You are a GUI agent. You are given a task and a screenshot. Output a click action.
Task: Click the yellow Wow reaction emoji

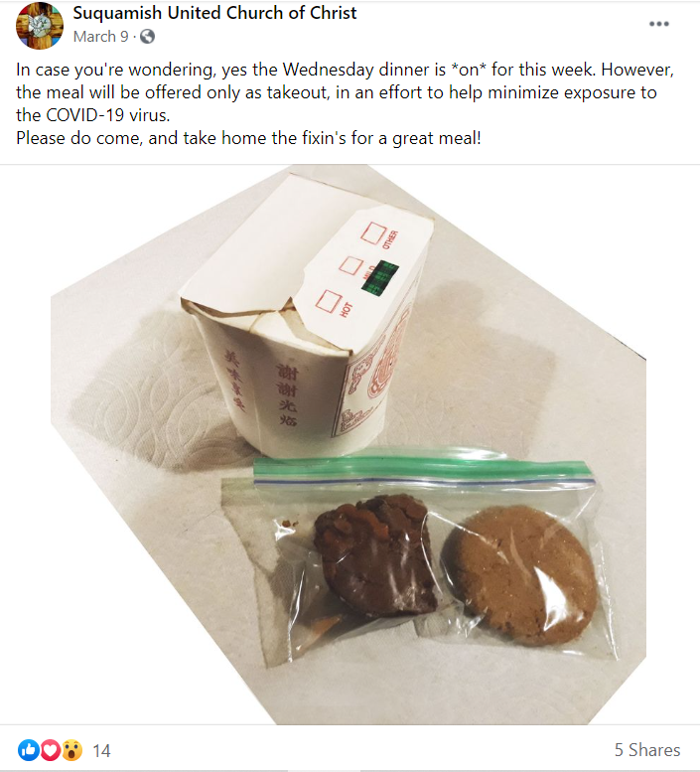click(x=71, y=750)
